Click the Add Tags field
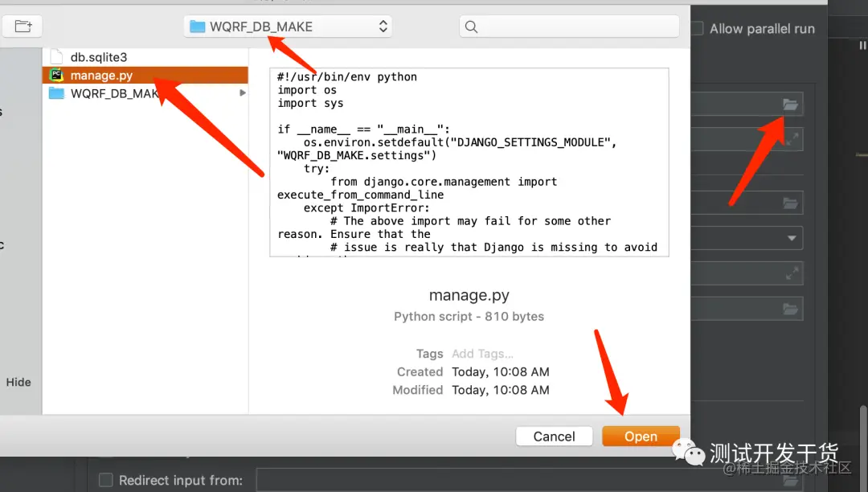The width and height of the screenshot is (868, 492). coord(482,354)
